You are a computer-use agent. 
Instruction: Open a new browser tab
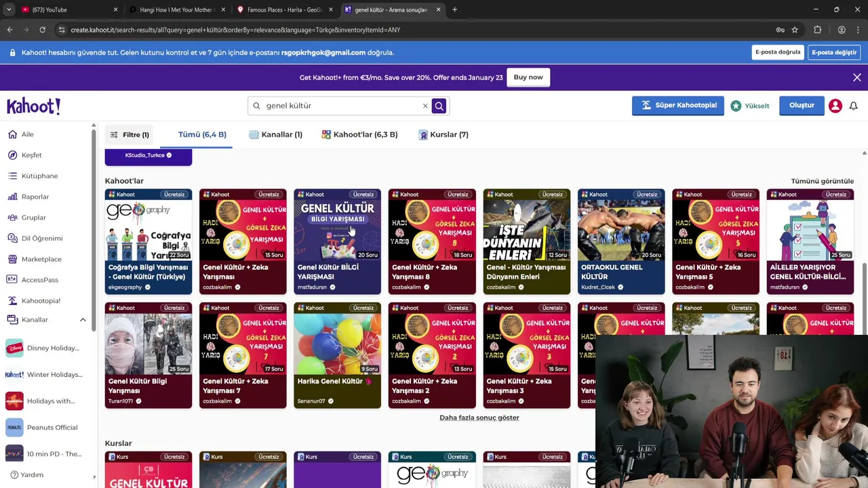tap(454, 9)
